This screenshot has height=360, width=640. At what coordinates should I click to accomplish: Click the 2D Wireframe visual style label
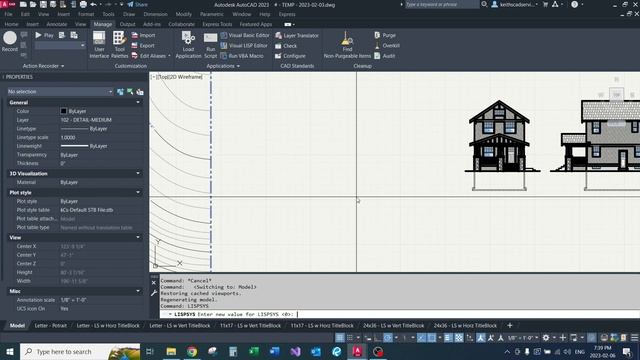coord(186,77)
